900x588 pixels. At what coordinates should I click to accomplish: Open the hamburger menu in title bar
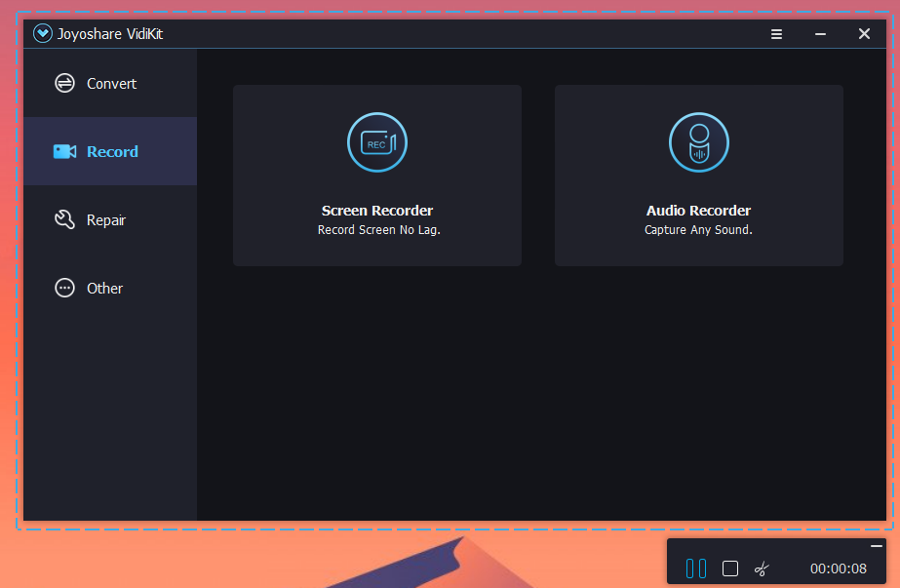click(776, 34)
